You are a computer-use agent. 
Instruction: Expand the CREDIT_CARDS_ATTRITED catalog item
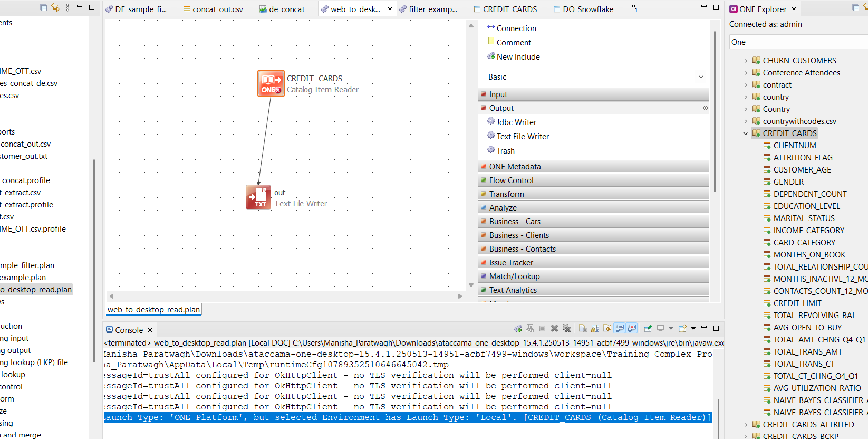(746, 425)
